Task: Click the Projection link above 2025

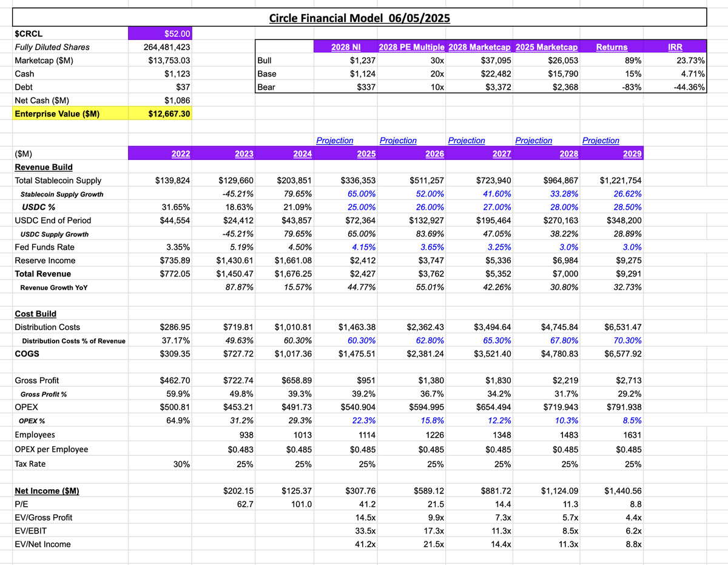Action: point(335,141)
